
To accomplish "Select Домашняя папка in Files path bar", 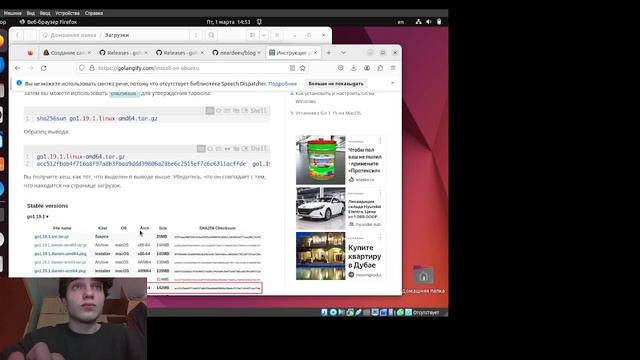I will (x=73, y=36).
